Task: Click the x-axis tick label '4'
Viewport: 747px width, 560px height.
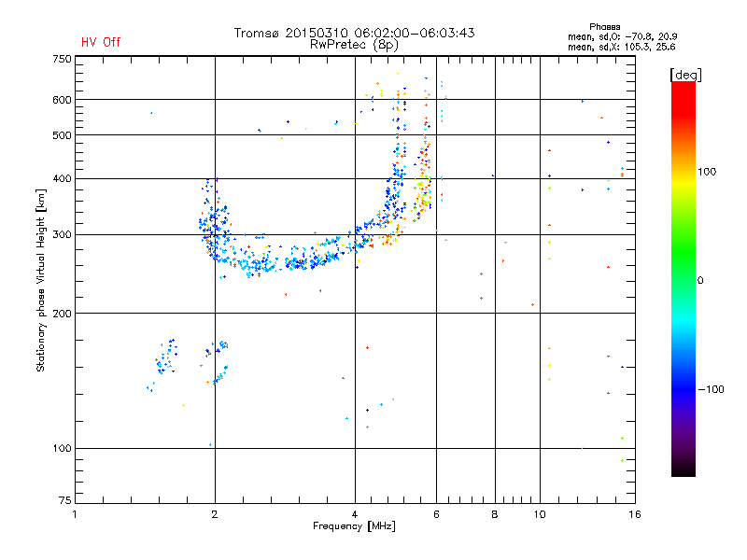Action: pyautogui.click(x=355, y=514)
